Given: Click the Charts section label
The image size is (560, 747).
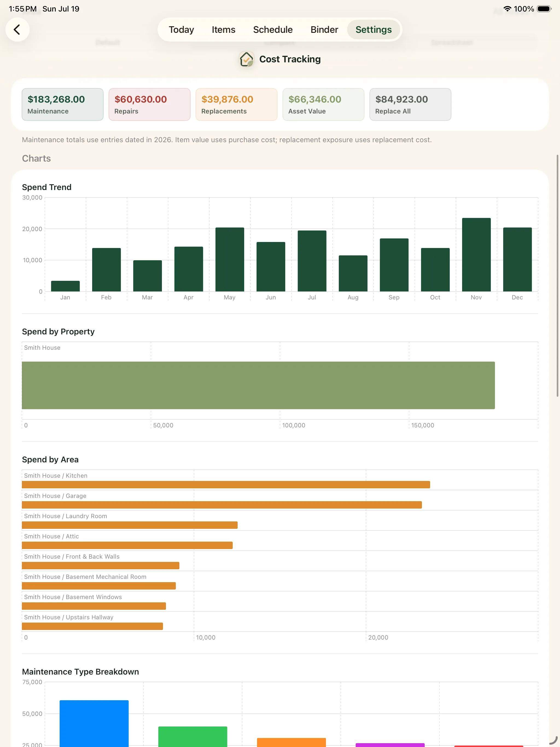Looking at the screenshot, I should coord(36,158).
